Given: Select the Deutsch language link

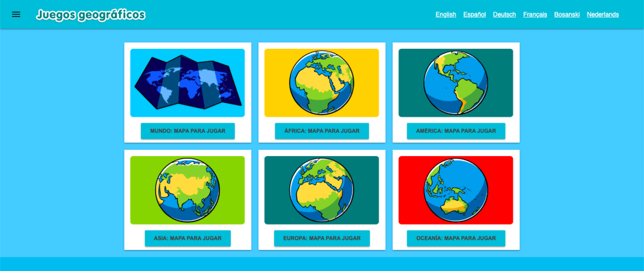Looking at the screenshot, I should (504, 15).
